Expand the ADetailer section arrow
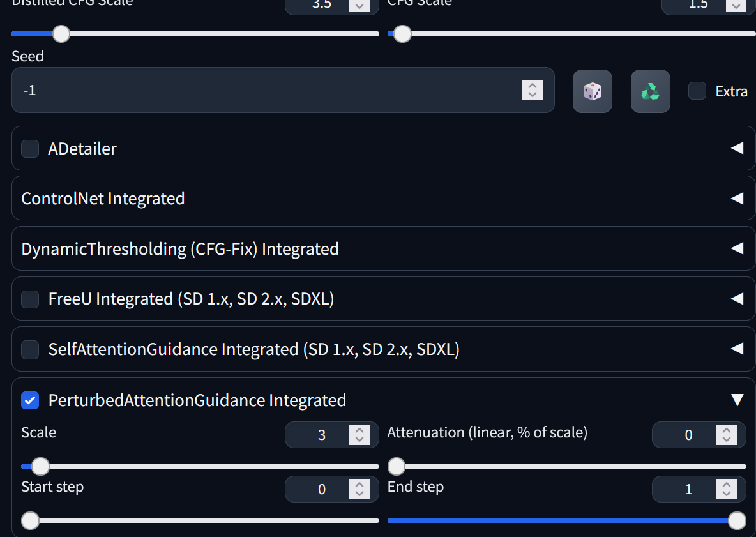Viewport: 756px width, 537px height. 737,148
